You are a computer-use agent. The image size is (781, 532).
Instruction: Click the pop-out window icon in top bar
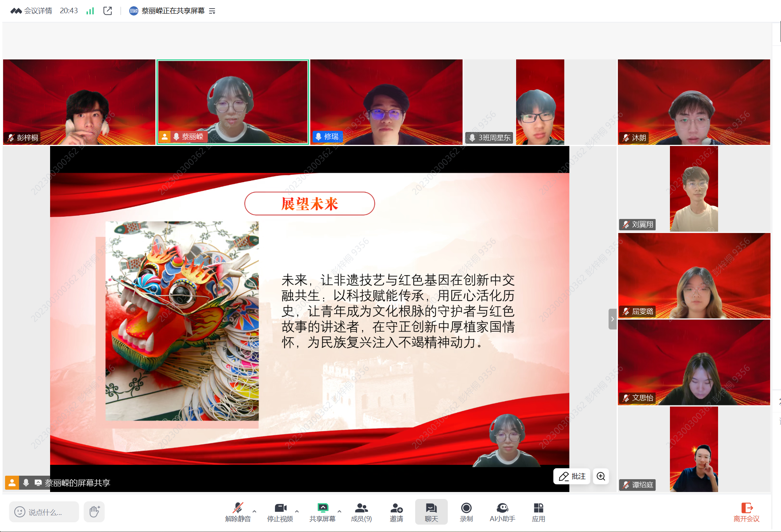click(x=108, y=11)
